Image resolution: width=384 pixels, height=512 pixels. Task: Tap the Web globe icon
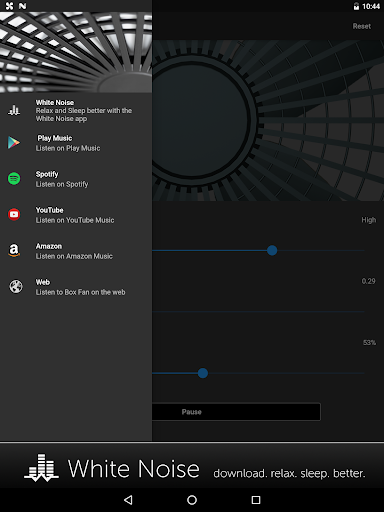[x=16, y=286]
